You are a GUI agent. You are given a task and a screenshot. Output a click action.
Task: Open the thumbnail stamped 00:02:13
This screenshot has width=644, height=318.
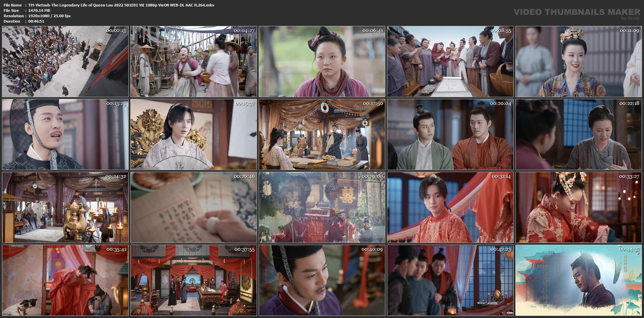(x=65, y=61)
